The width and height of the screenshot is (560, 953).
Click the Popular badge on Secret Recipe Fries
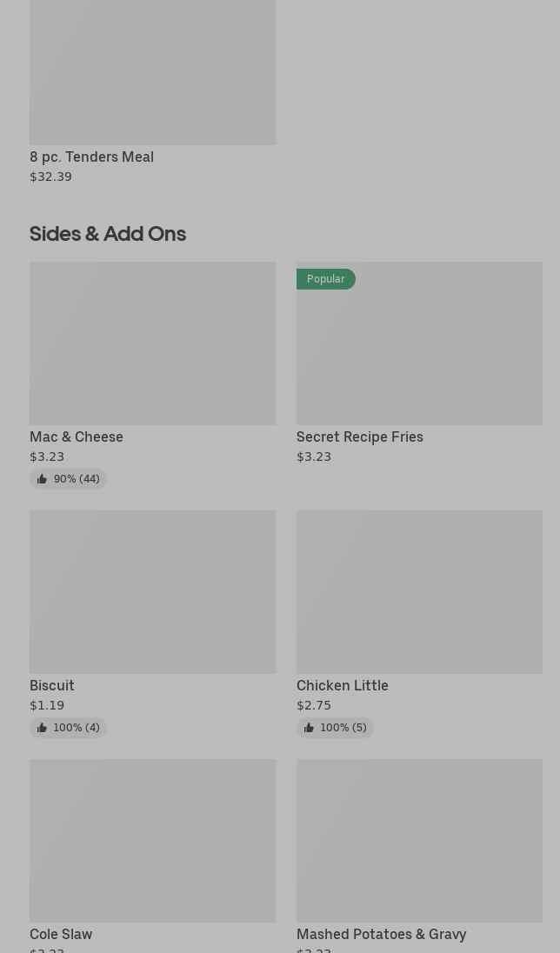(326, 279)
